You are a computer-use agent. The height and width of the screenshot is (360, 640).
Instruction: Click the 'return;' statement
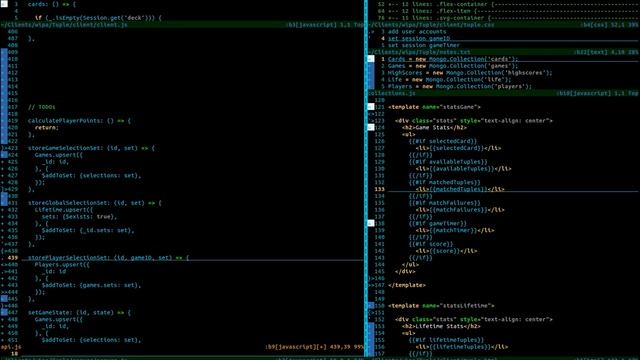tap(47, 128)
